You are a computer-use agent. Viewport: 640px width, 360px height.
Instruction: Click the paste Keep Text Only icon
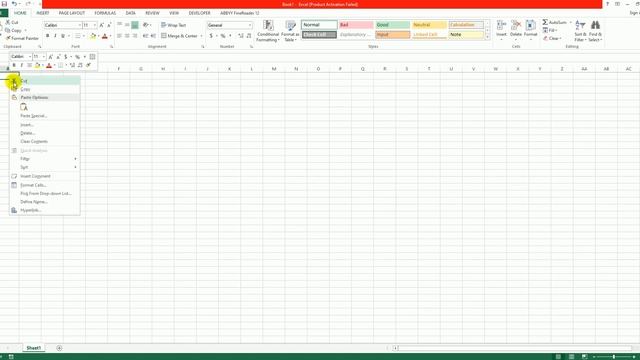tap(24, 107)
